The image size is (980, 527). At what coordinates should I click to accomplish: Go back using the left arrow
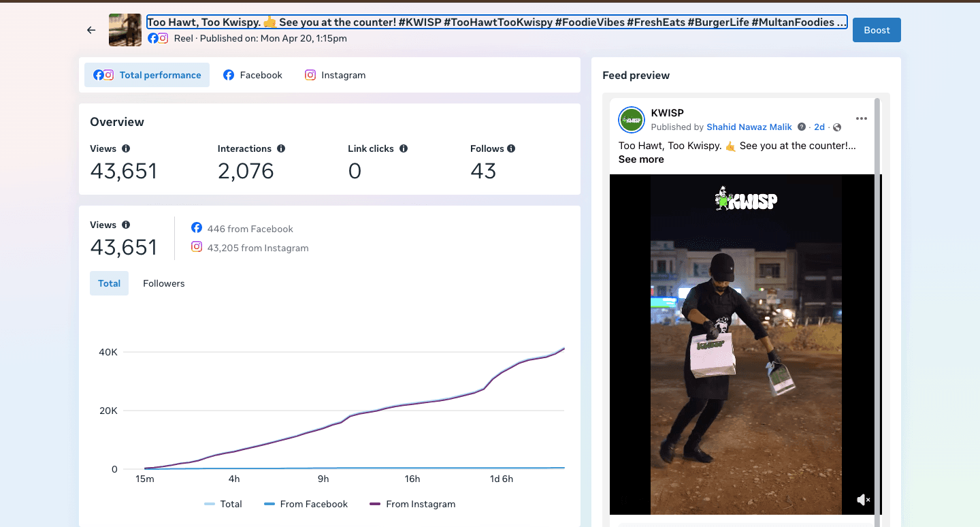click(x=91, y=30)
